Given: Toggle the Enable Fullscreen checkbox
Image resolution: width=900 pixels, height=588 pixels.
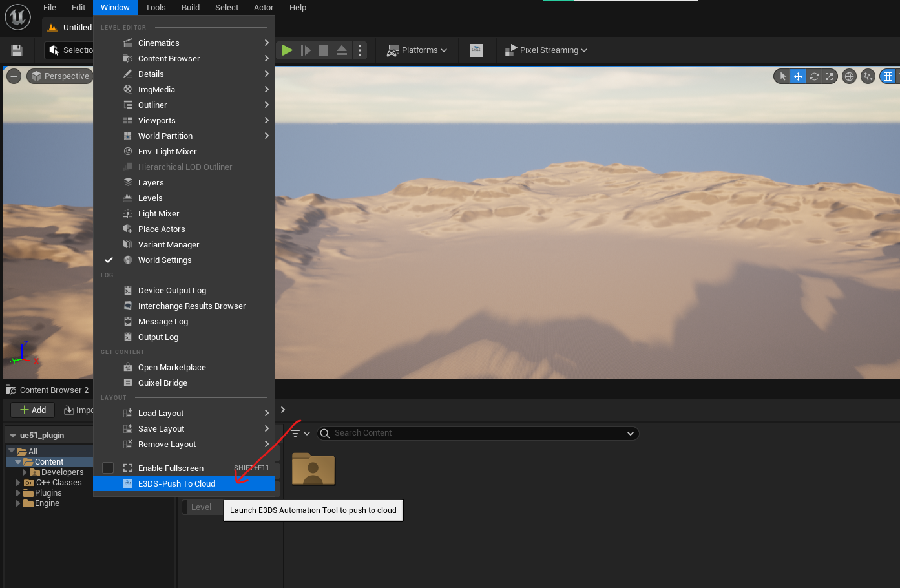Looking at the screenshot, I should pyautogui.click(x=108, y=468).
